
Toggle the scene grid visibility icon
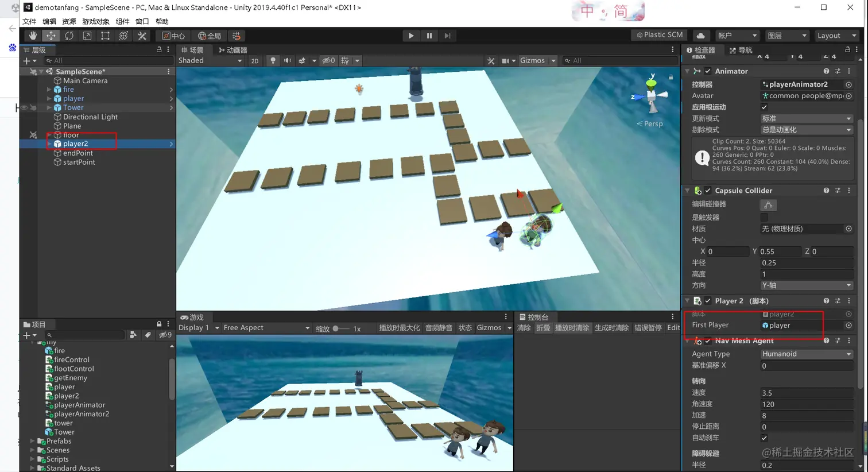tap(345, 60)
